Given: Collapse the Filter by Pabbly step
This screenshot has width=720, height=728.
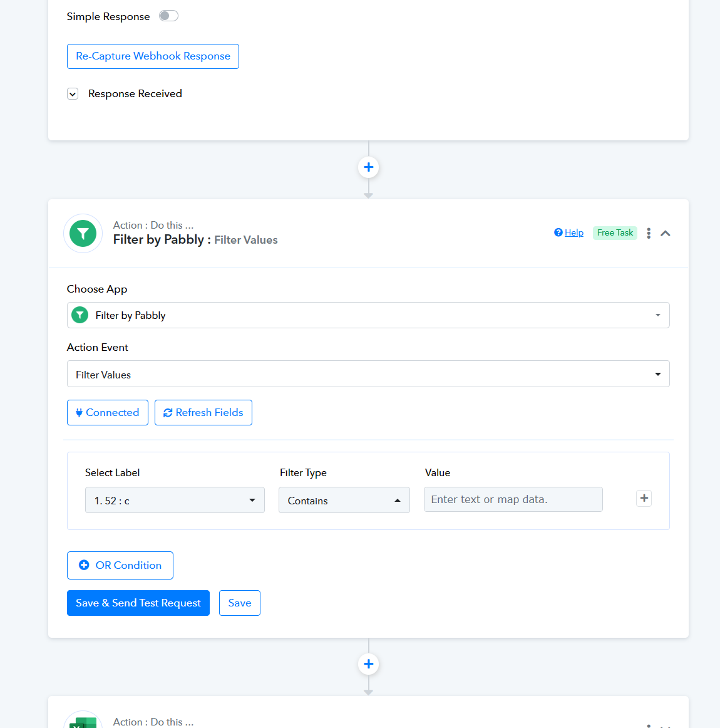Looking at the screenshot, I should pos(666,233).
